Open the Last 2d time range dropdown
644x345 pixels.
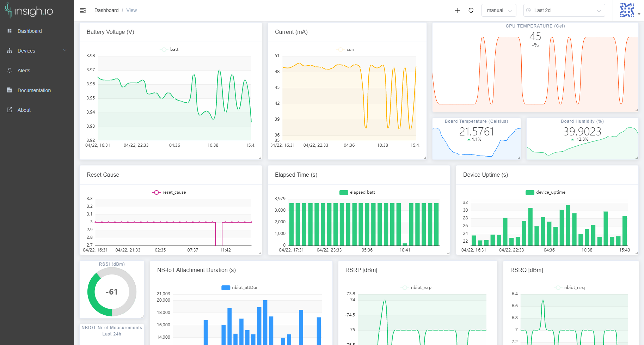click(x=564, y=10)
